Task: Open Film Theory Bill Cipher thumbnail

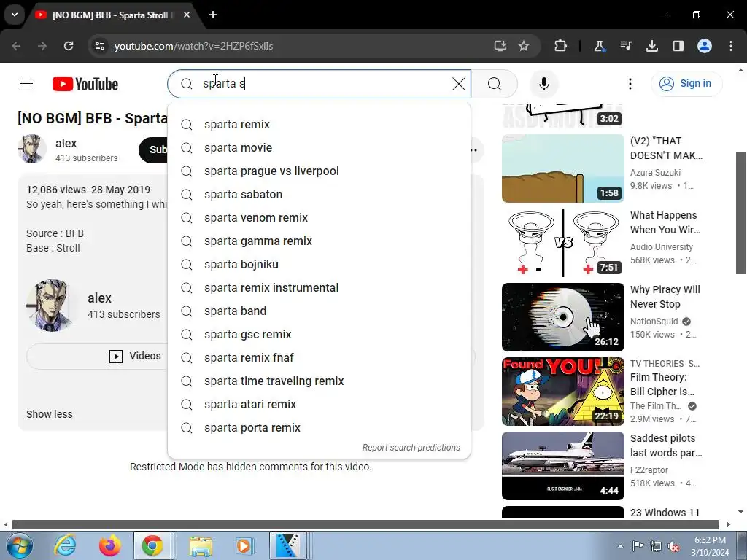Action: click(562, 392)
